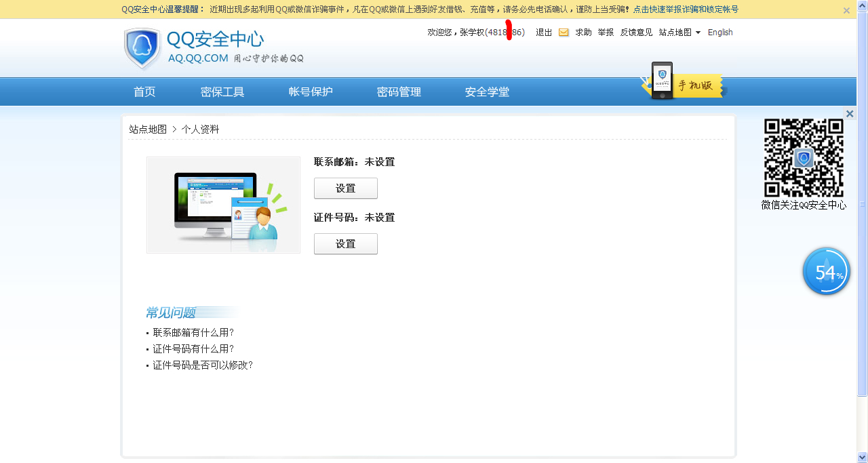Click the 证件号码：未设置 label
Image resolution: width=868 pixels, height=463 pixels.
click(354, 218)
